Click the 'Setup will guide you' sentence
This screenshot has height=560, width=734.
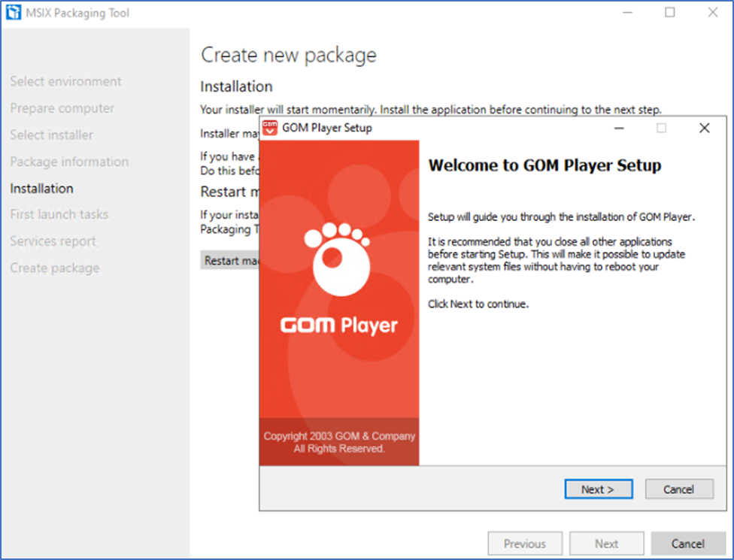(561, 217)
